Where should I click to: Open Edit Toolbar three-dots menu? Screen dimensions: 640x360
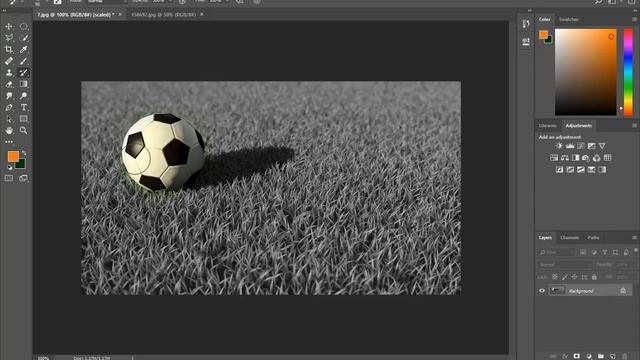tap(9, 142)
